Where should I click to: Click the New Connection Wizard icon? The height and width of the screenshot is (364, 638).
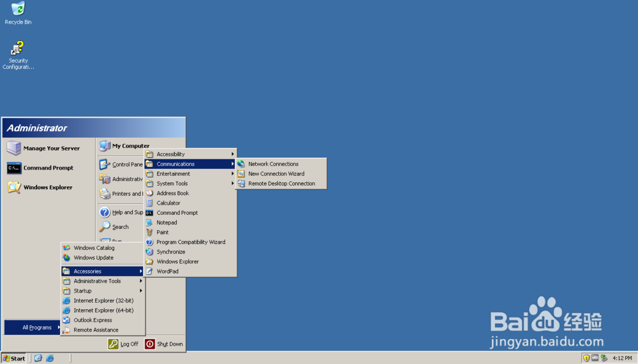point(241,173)
